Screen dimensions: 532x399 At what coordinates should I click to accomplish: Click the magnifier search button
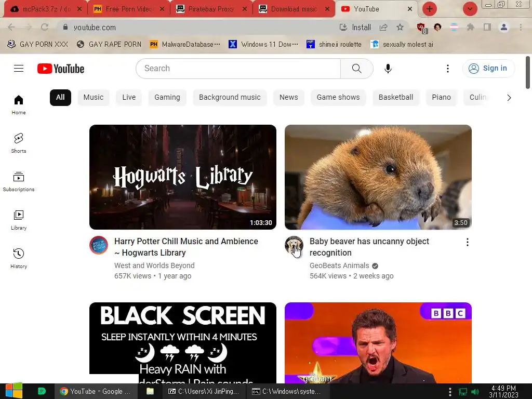[x=356, y=69]
